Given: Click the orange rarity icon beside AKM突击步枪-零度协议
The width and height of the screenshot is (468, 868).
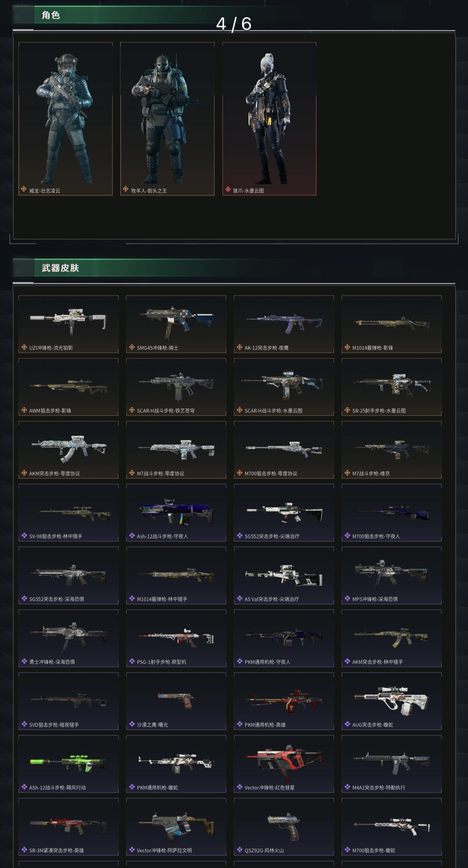Looking at the screenshot, I should (x=24, y=473).
